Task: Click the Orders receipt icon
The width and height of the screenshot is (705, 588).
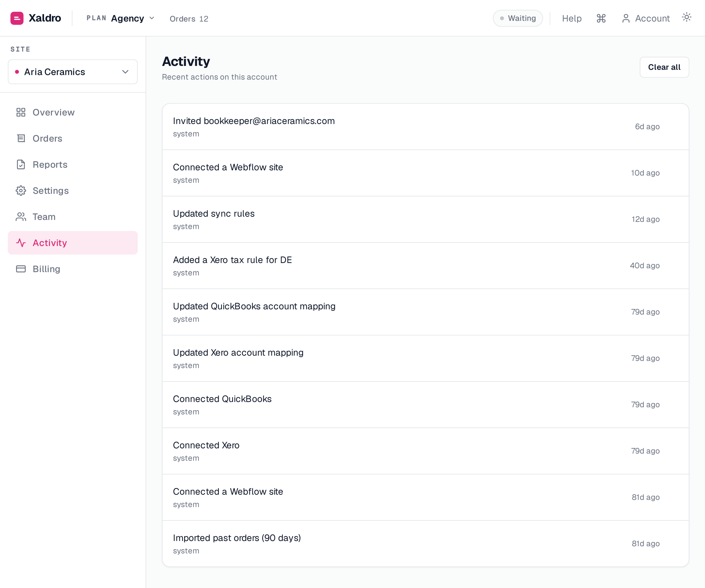Action: (21, 138)
